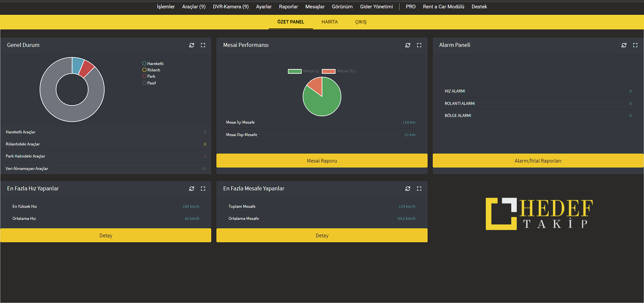Select the Hareketli Araçlar row
The height and width of the screenshot is (303, 644).
pyautogui.click(x=106, y=132)
